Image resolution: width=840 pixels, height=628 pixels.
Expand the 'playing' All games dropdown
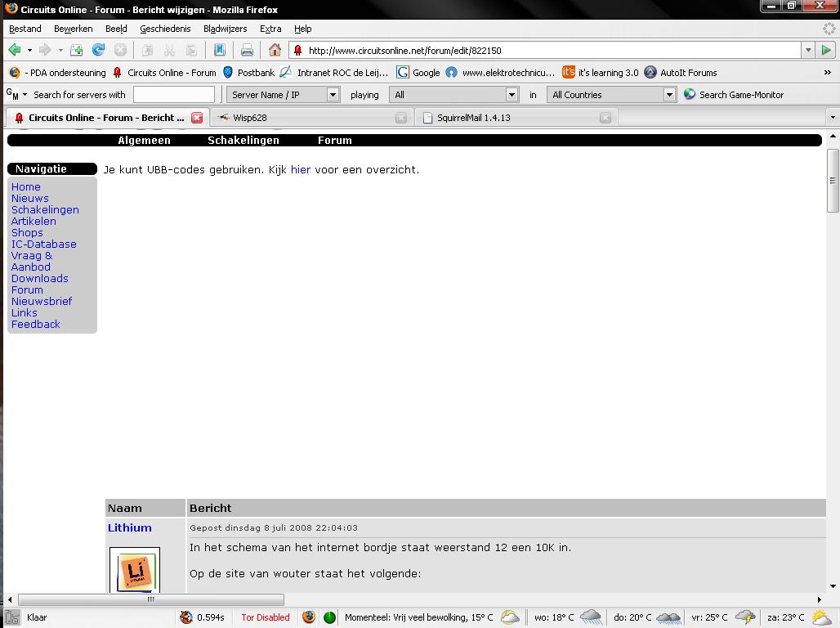[x=512, y=95]
